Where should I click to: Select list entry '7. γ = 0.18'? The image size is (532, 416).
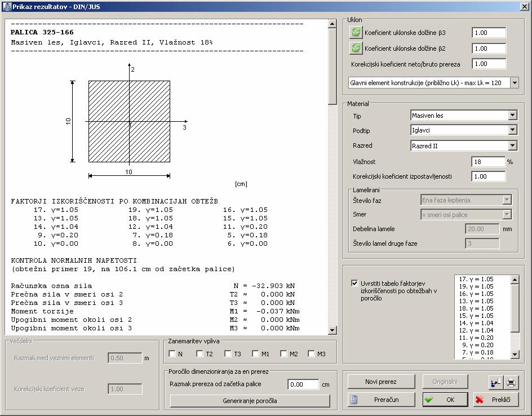(x=478, y=352)
